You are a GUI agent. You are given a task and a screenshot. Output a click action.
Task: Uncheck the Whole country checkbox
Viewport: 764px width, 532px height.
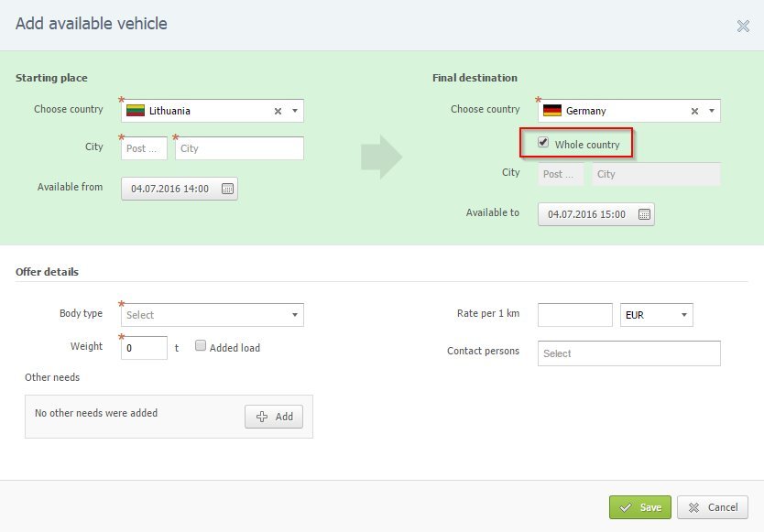pos(544,143)
